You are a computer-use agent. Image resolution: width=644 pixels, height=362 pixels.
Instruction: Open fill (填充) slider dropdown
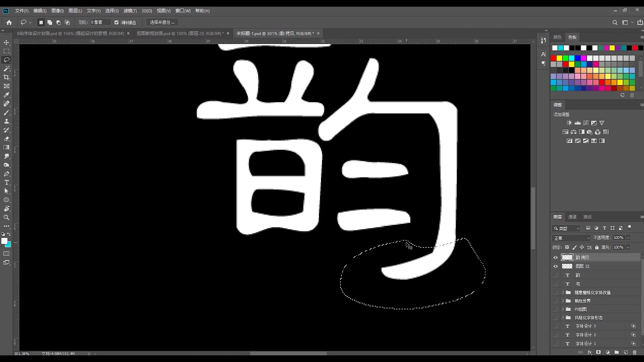coord(628,247)
